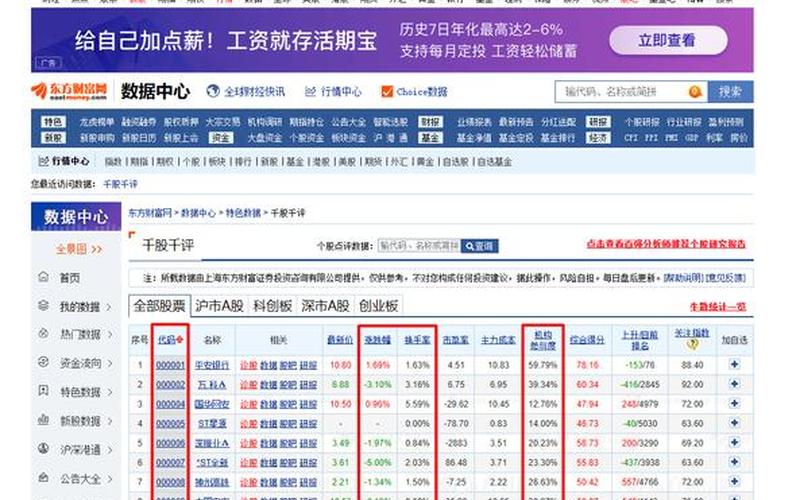Open 行情中心 chart icon in header
The image size is (800, 500).
click(x=310, y=92)
